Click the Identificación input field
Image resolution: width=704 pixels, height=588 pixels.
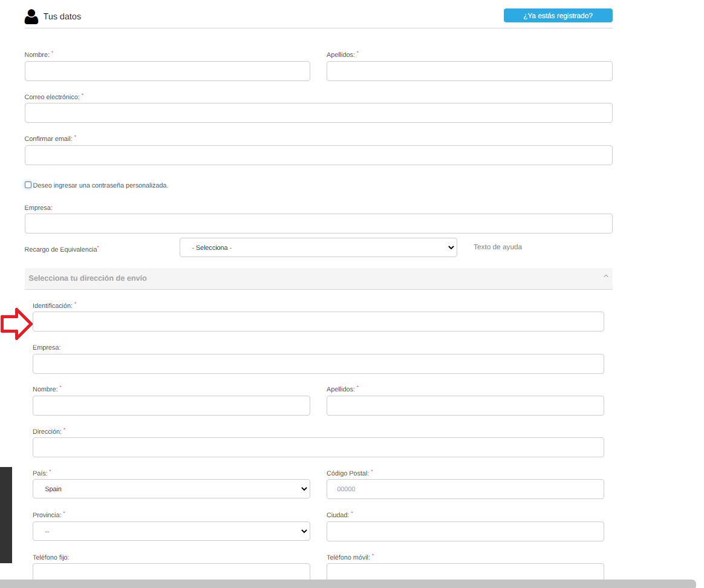318,322
